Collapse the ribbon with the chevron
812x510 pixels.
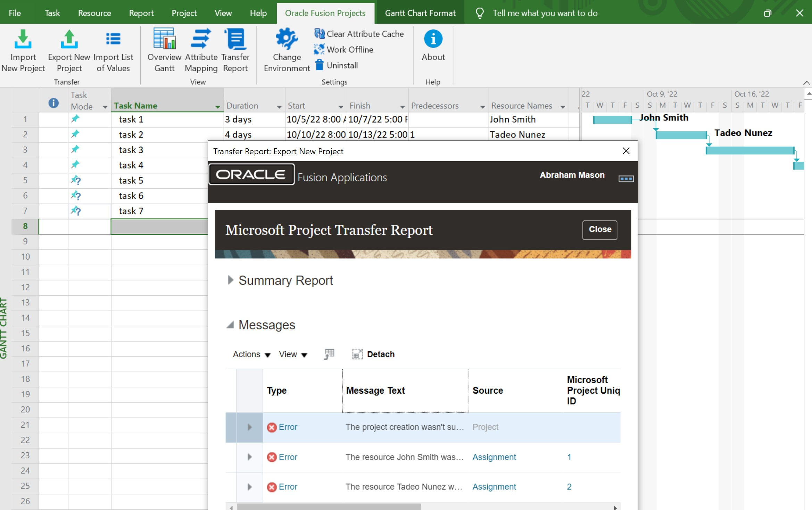806,83
